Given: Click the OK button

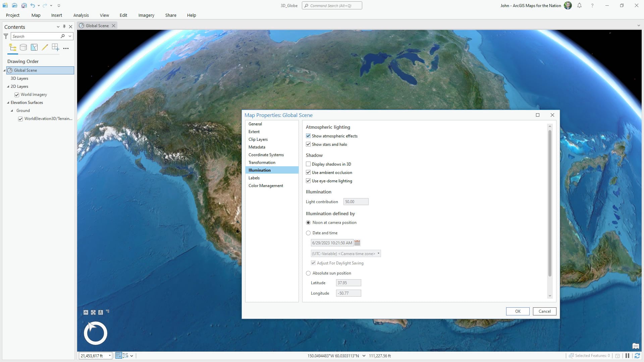Looking at the screenshot, I should click(518, 311).
